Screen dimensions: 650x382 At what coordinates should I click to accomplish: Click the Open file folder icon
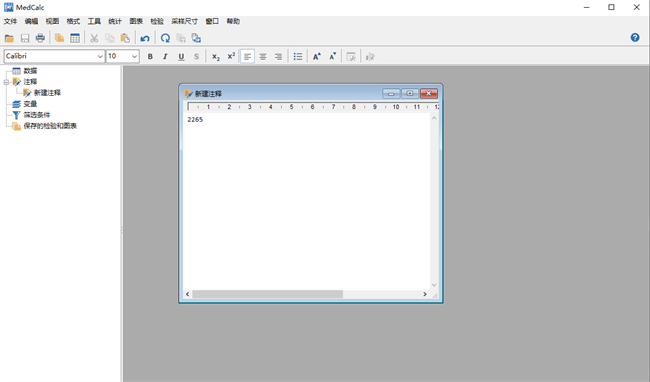click(x=9, y=38)
